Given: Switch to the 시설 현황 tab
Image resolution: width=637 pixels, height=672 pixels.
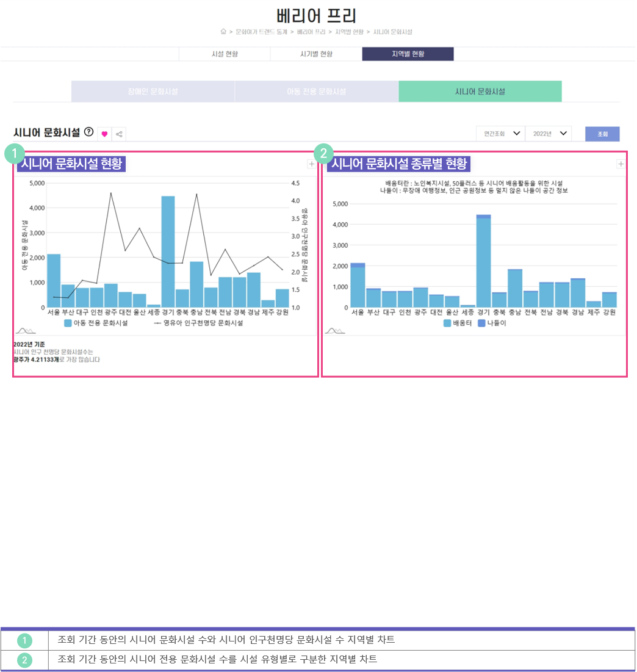Looking at the screenshot, I should point(225,54).
